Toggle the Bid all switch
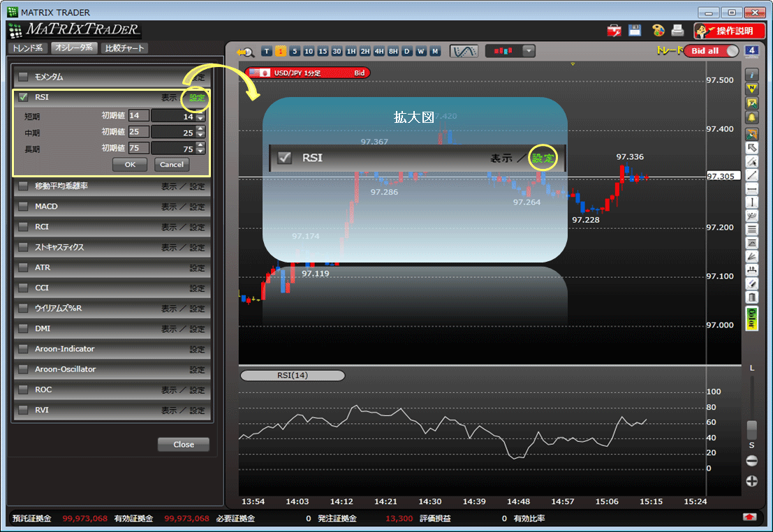The height and width of the screenshot is (532, 773). [x=712, y=51]
